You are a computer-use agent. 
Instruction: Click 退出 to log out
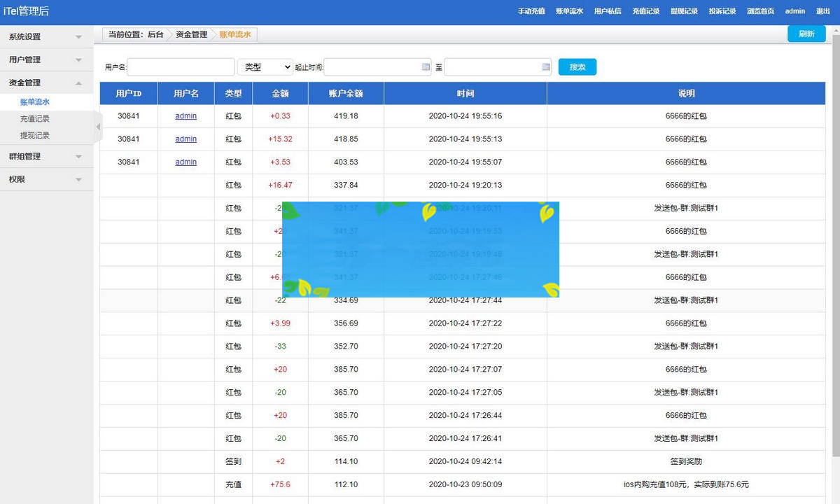(824, 11)
